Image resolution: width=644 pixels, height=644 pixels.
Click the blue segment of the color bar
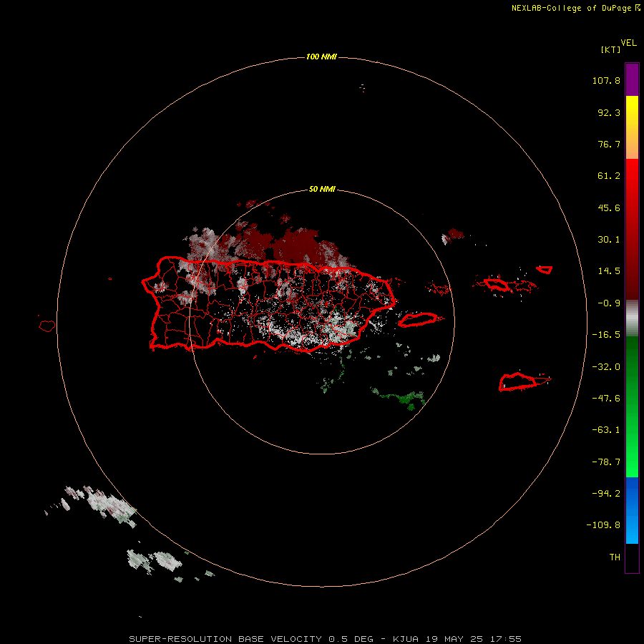pos(632,510)
